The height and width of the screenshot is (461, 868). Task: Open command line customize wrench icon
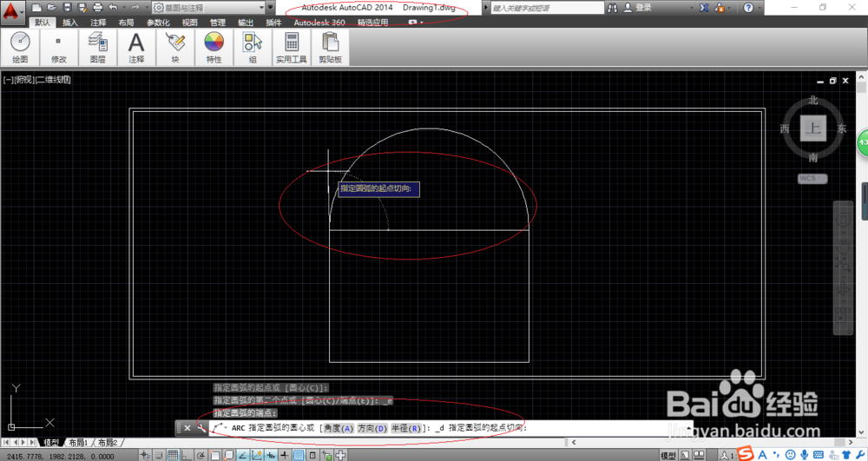point(201,428)
